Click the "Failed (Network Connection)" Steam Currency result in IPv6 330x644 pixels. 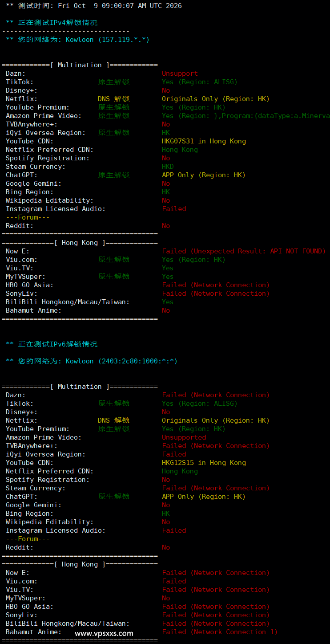click(x=216, y=488)
